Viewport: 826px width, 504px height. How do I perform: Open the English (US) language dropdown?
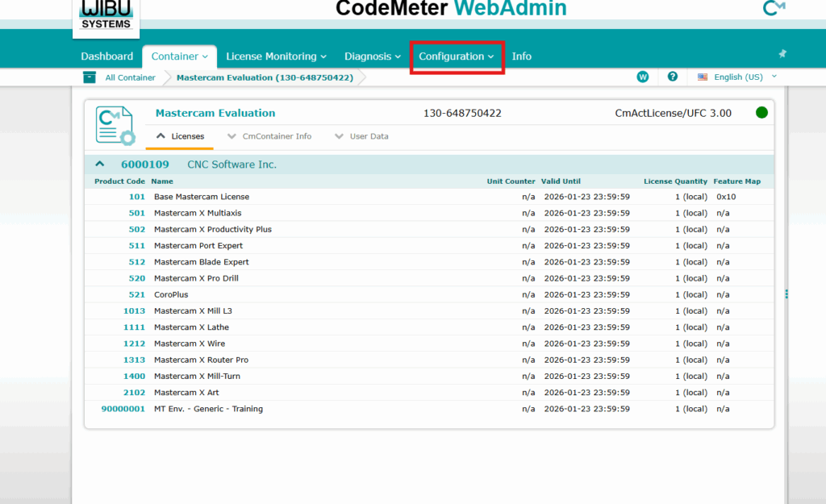coord(738,77)
